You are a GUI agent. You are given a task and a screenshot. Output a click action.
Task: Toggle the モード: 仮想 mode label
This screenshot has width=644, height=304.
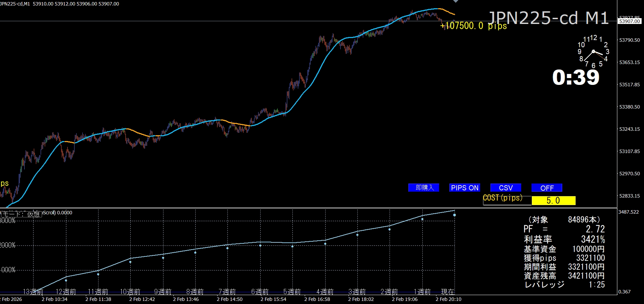(21, 214)
